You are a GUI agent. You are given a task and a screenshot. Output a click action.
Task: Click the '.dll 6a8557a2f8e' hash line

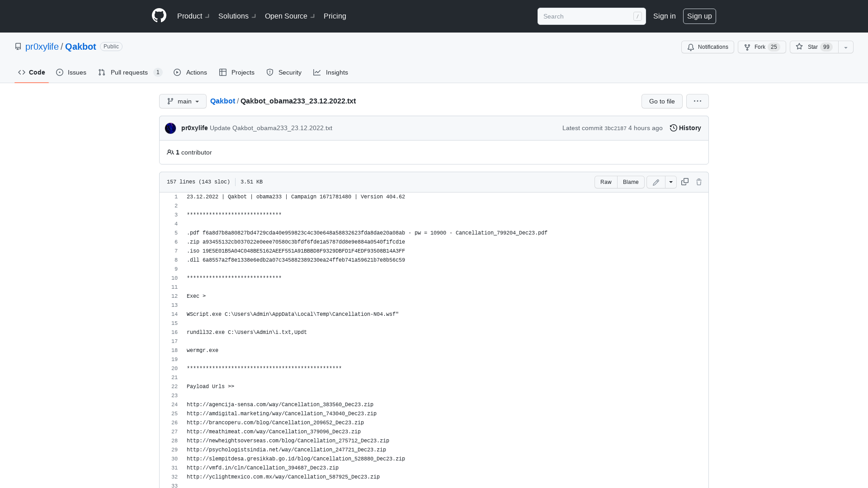pyautogui.click(x=296, y=260)
